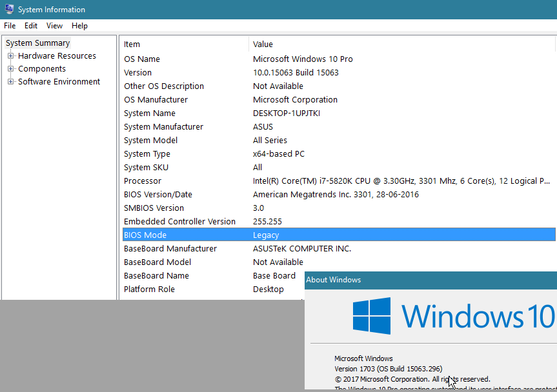This screenshot has height=392, width=557.
Task: Select the System Model row
Action: [x=339, y=140]
